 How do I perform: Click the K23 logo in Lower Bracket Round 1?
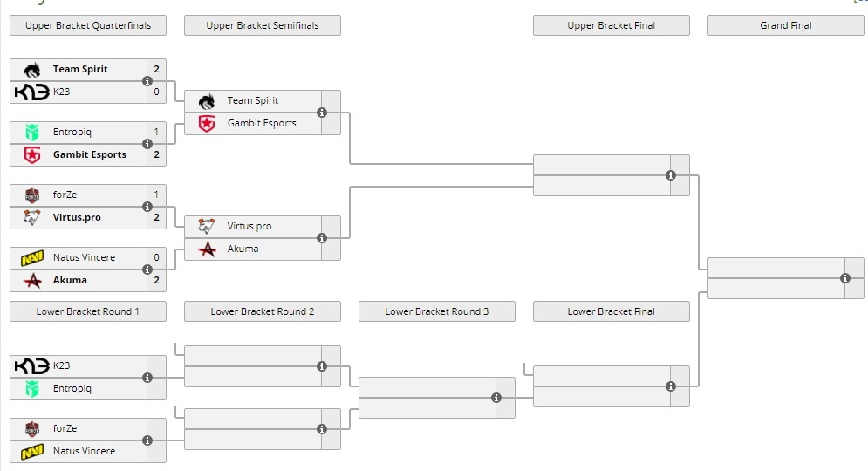coord(32,366)
